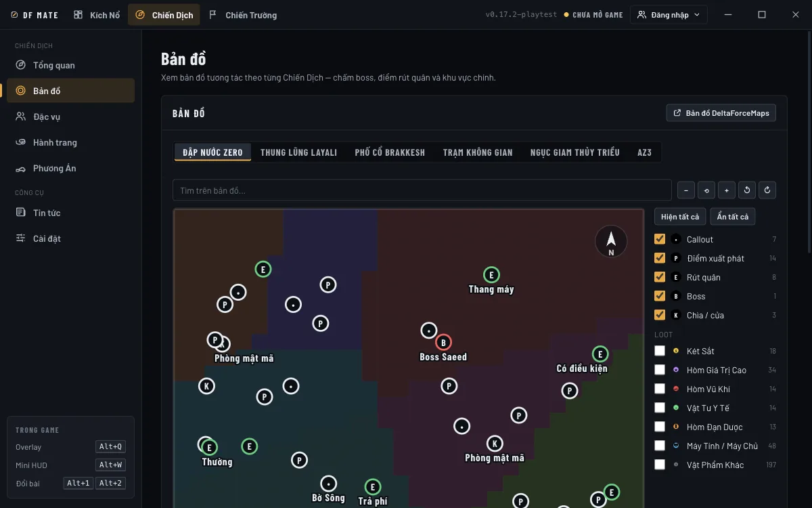
Task: Rotate map counterclockwise
Action: (747, 190)
